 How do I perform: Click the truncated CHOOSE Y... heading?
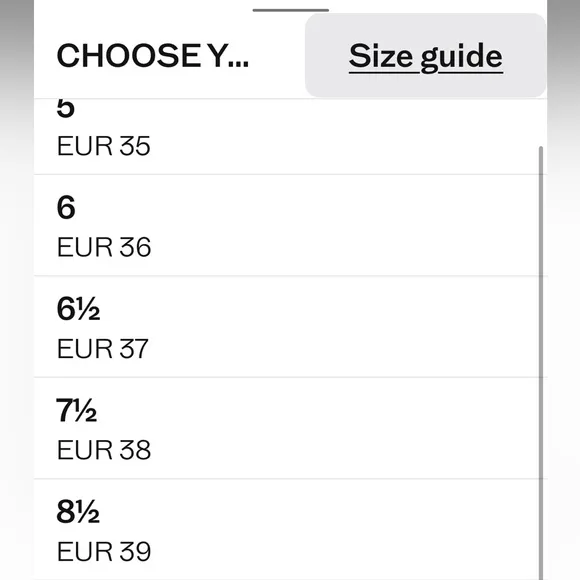pos(153,56)
